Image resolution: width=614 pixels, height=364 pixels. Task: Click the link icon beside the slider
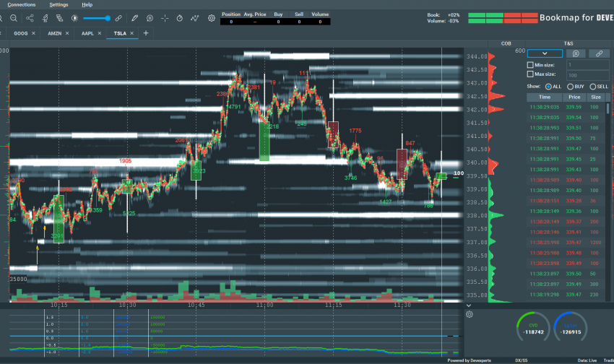(118, 18)
